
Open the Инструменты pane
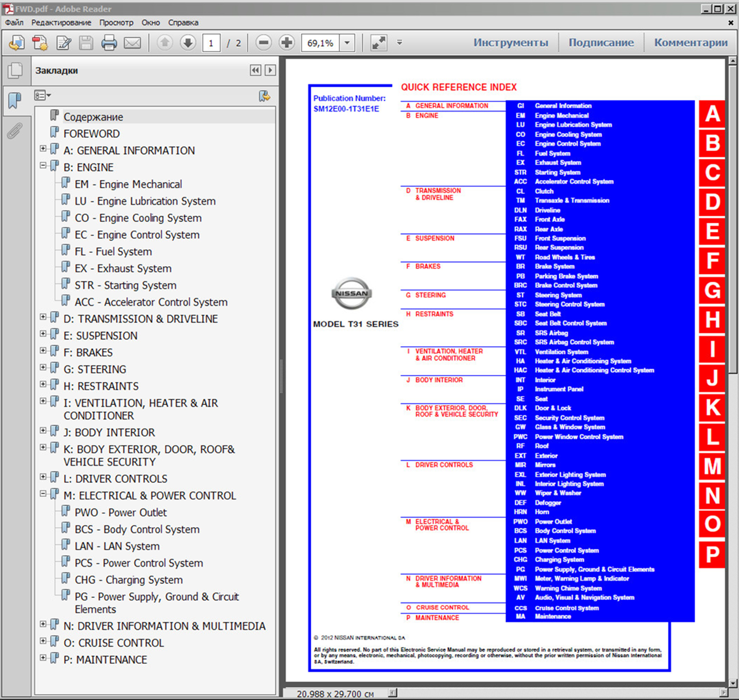[x=510, y=43]
